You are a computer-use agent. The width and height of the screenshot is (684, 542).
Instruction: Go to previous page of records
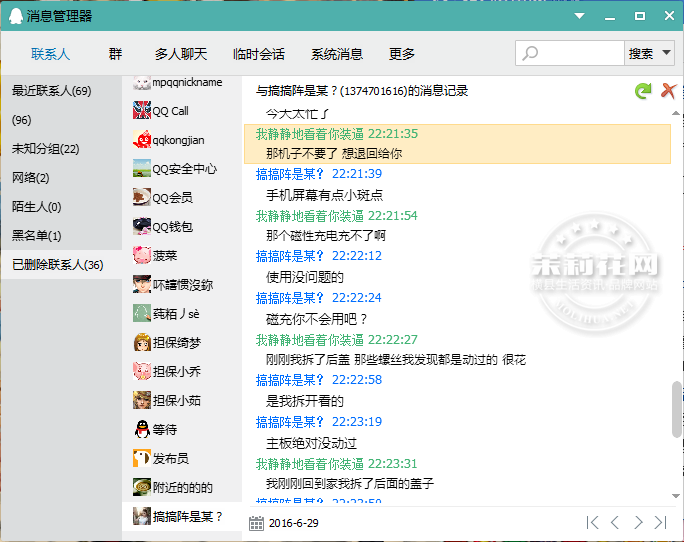(615, 522)
